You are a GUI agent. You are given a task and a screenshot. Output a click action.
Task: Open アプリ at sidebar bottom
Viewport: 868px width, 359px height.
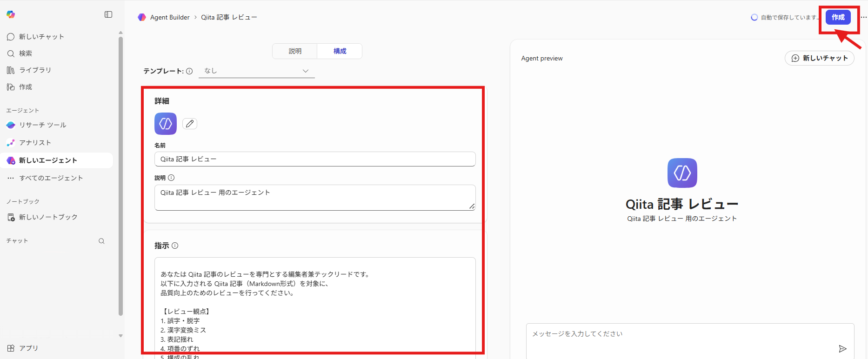click(23, 348)
